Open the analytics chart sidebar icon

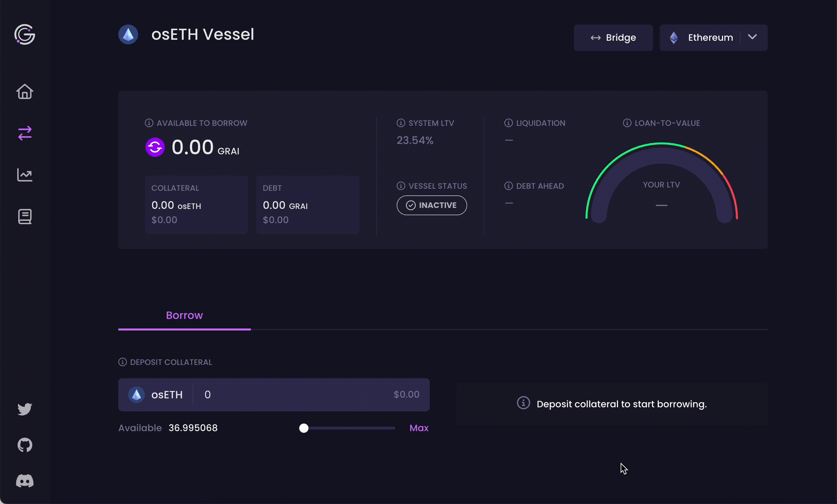[x=25, y=175]
